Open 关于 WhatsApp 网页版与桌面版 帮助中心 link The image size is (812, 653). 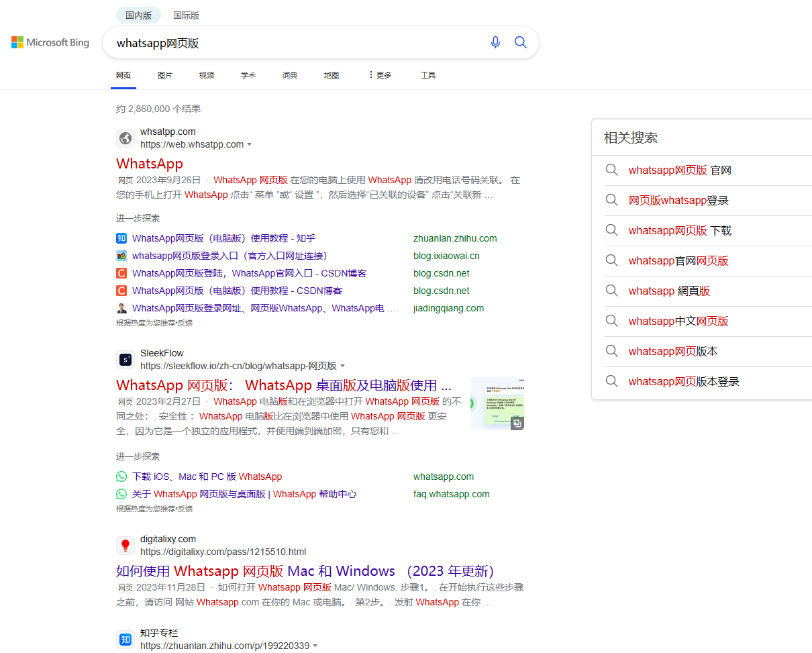pyautogui.click(x=244, y=494)
